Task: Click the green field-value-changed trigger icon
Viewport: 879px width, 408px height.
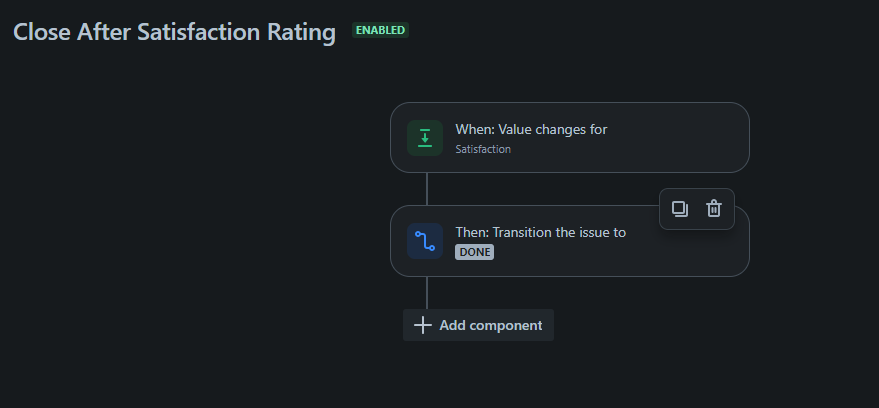Action: click(x=424, y=138)
